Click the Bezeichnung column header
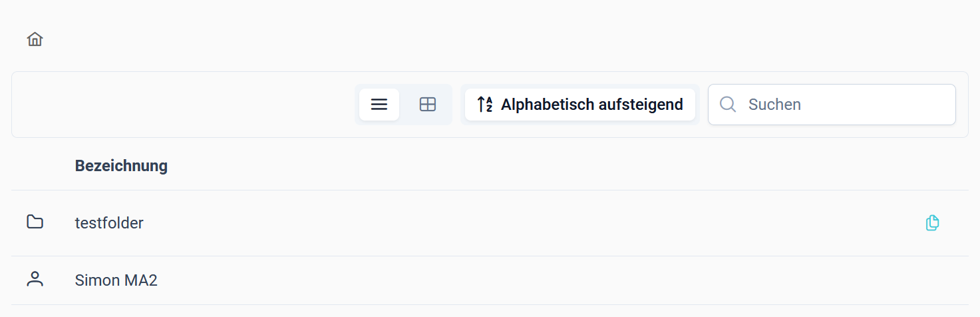Image resolution: width=980 pixels, height=317 pixels. (121, 166)
